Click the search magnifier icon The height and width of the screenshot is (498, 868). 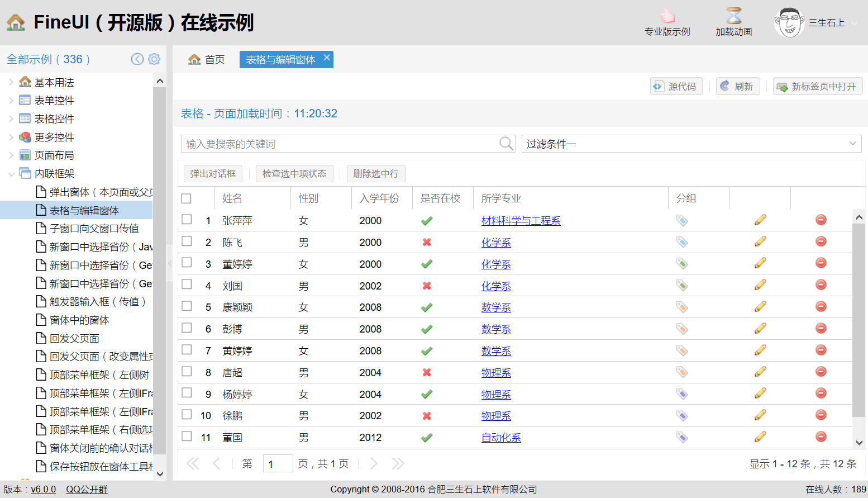click(x=506, y=144)
